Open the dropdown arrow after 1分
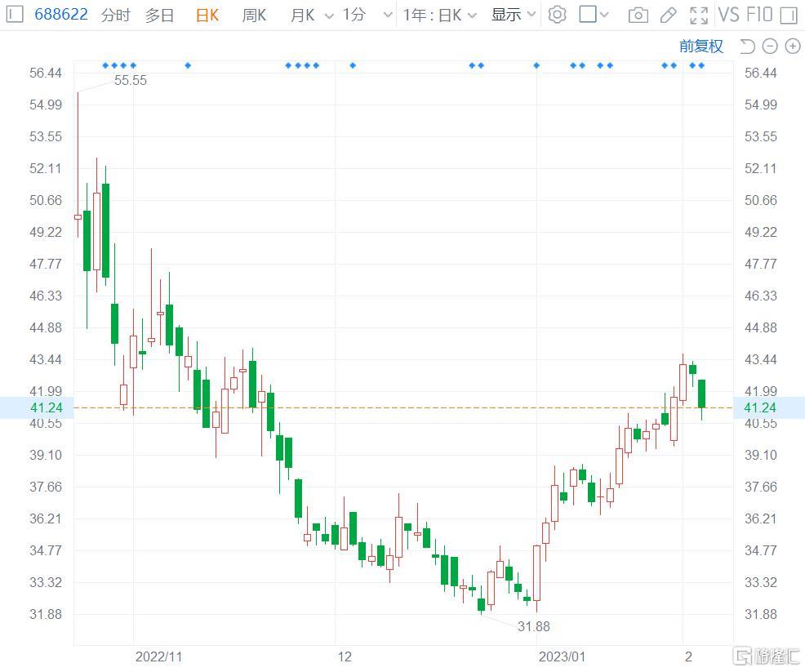This screenshot has width=805, height=672. pyautogui.click(x=388, y=16)
